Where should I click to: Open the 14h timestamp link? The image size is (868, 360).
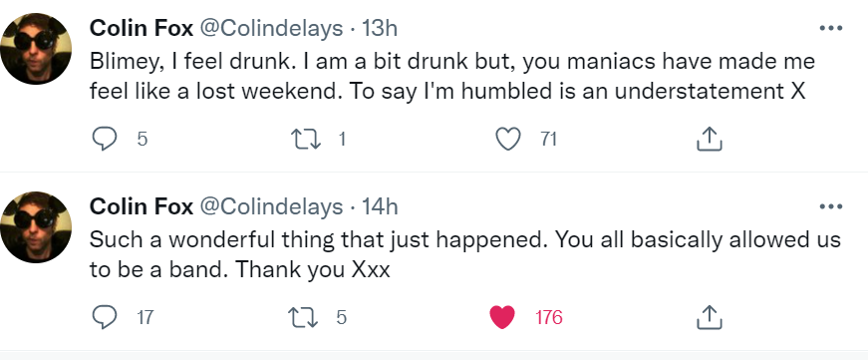click(380, 207)
